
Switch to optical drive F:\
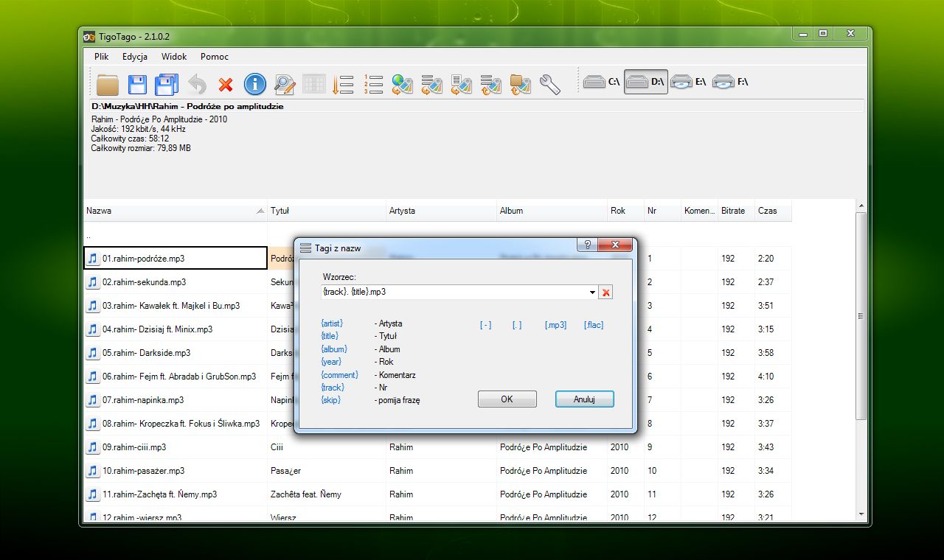(x=732, y=82)
